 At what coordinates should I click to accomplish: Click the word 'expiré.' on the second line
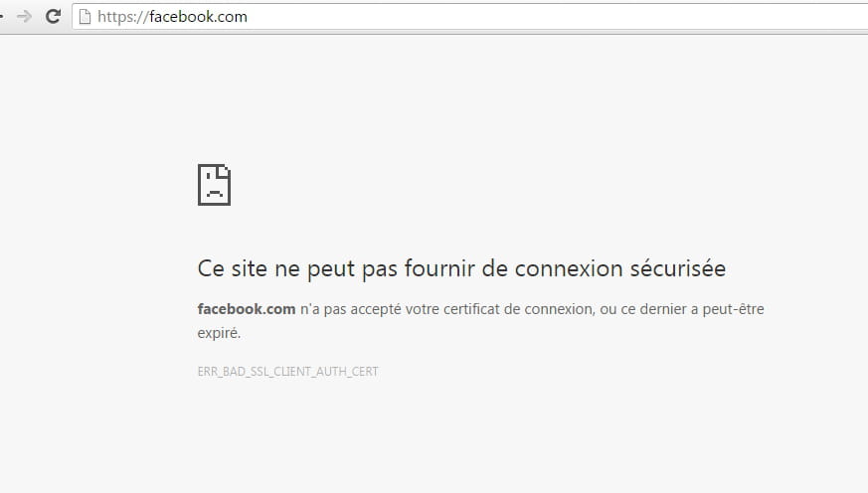coord(219,333)
